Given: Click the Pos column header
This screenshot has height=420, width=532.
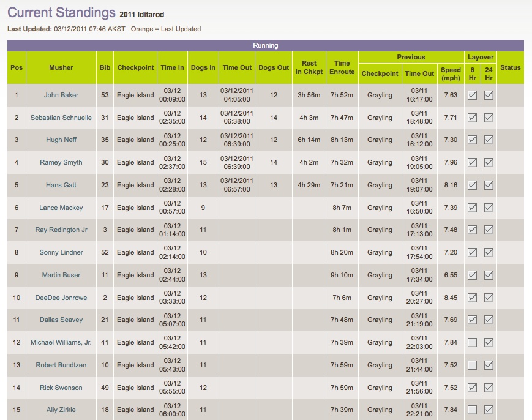Looking at the screenshot, I should [x=17, y=67].
